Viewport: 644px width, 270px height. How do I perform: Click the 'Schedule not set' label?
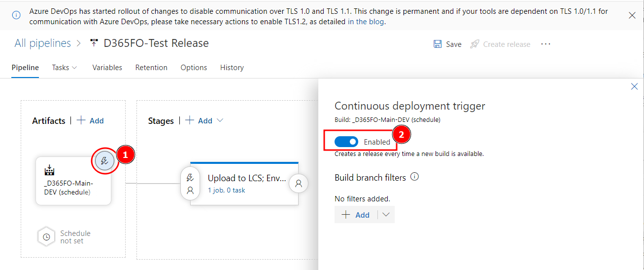(x=75, y=237)
